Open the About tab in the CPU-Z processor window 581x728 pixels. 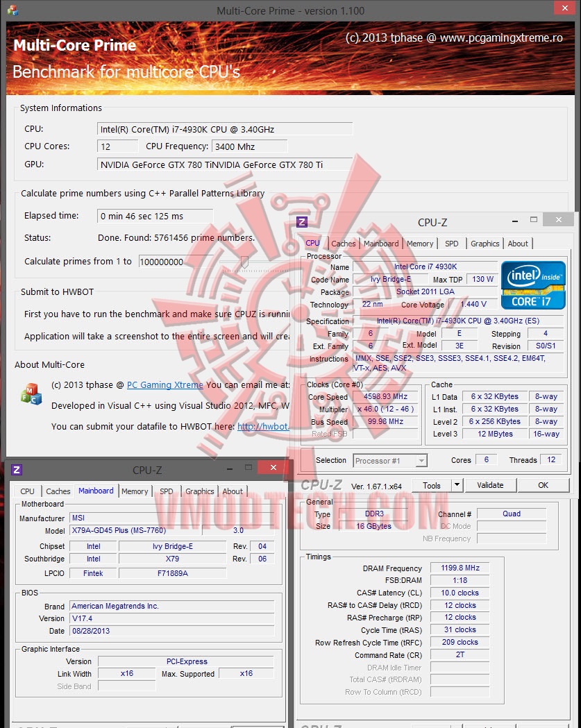coord(518,244)
